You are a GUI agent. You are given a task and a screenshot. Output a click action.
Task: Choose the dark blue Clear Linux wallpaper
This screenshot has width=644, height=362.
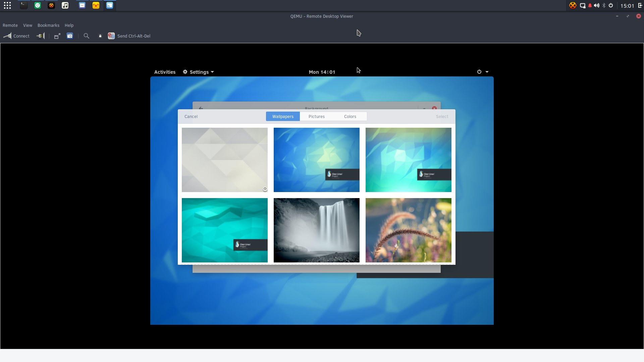pos(317,160)
